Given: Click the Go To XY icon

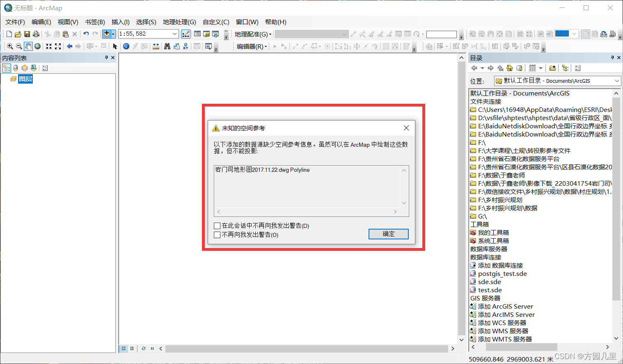Looking at the screenshot, I should pyautogui.click(x=186, y=46).
